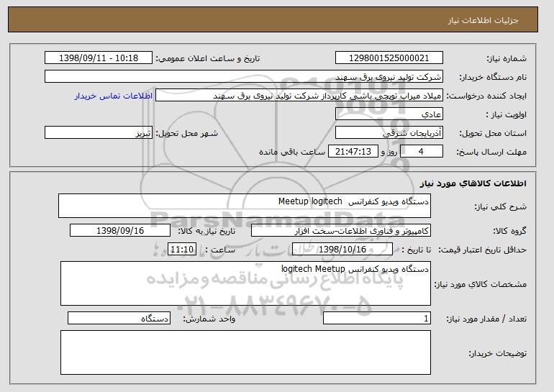Click unit of measure field دستگاه

pos(119,318)
